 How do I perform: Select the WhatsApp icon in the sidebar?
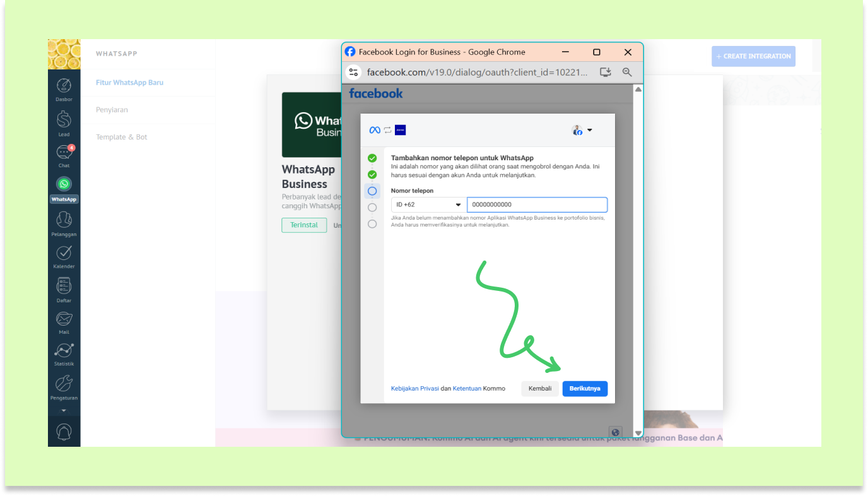64,184
